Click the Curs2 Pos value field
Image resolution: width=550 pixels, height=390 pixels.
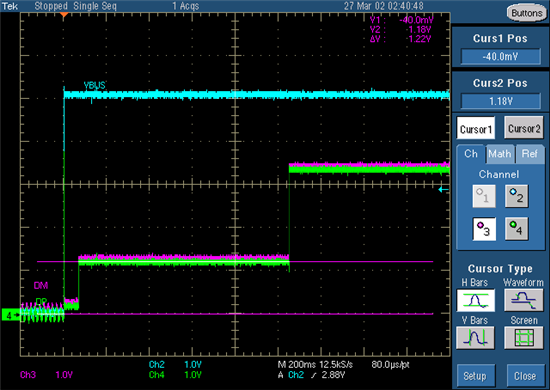click(501, 101)
